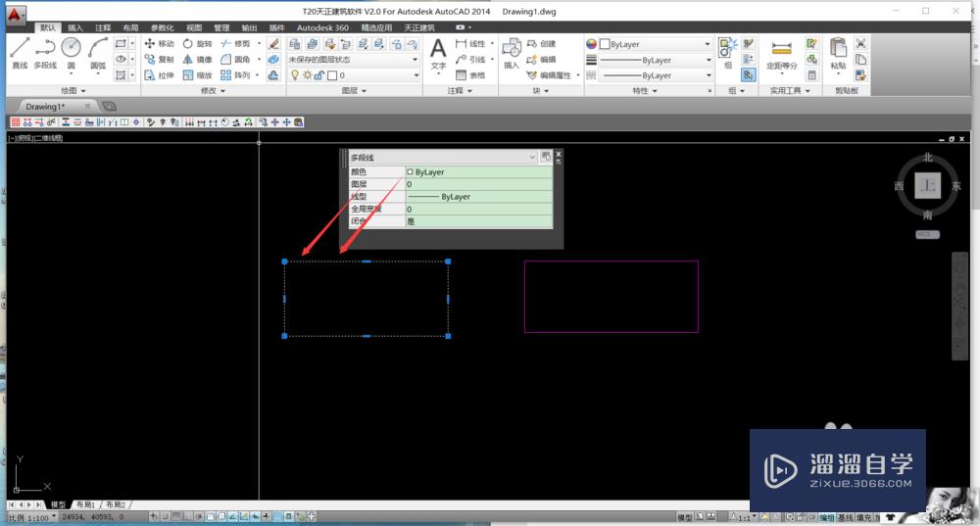
Task: Open the layer properties manager icon
Action: point(294,44)
